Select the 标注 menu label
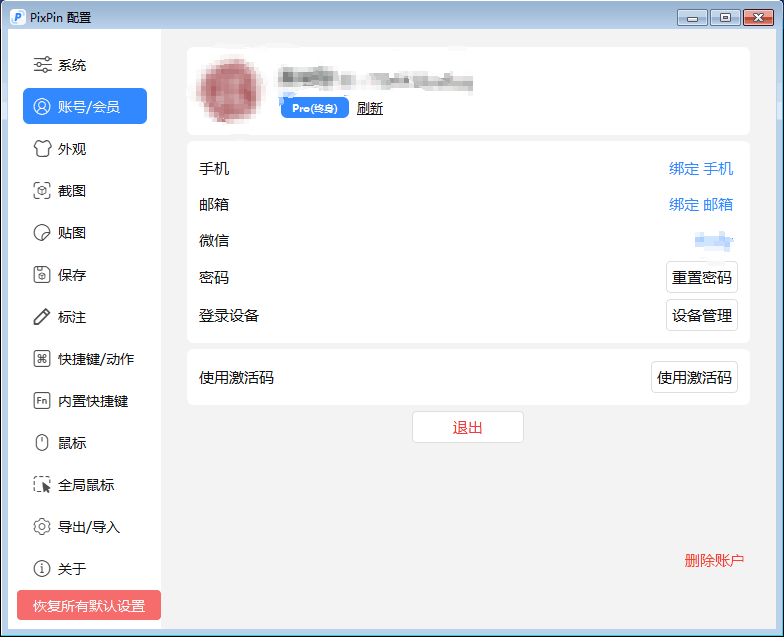Viewport: 784px width, 637px height. coord(72,317)
